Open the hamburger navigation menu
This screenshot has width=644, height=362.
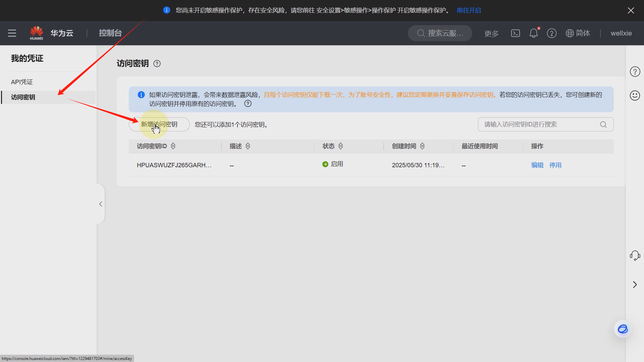12,33
